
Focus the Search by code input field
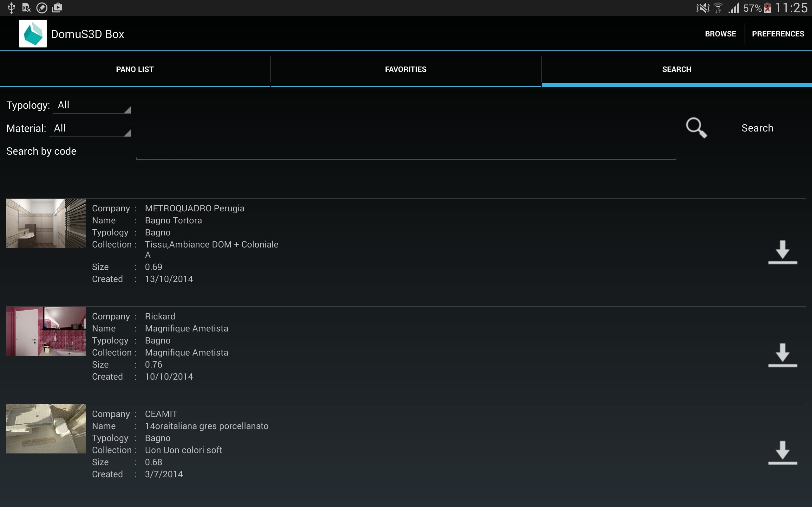click(406, 151)
